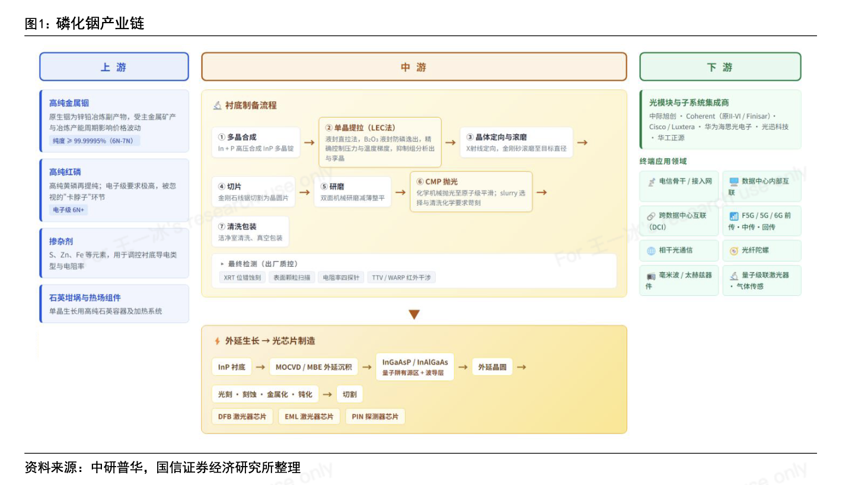
Task: Click the link icon in the 跨数据中心互联 card
Action: point(651,216)
